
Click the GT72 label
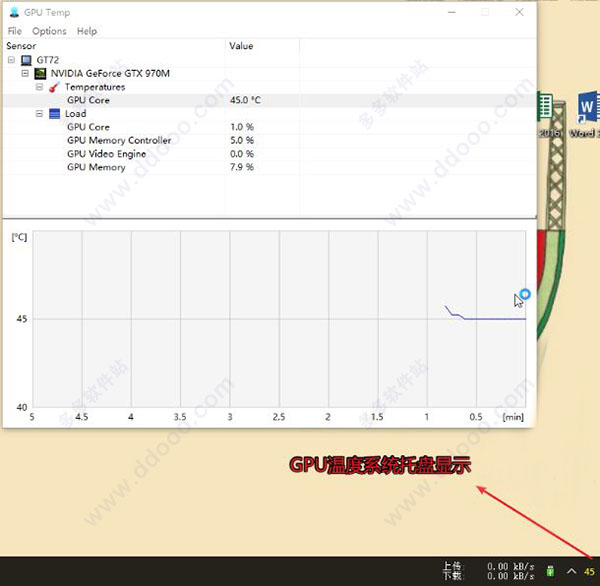pos(48,60)
